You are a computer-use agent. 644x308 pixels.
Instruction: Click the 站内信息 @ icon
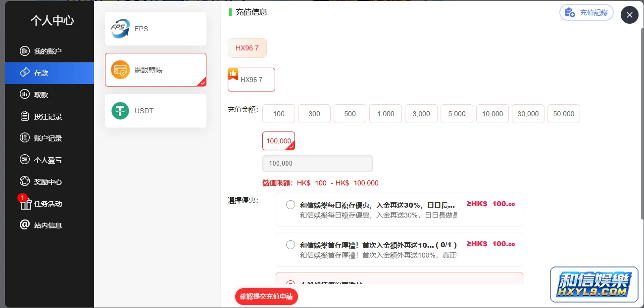(25, 225)
